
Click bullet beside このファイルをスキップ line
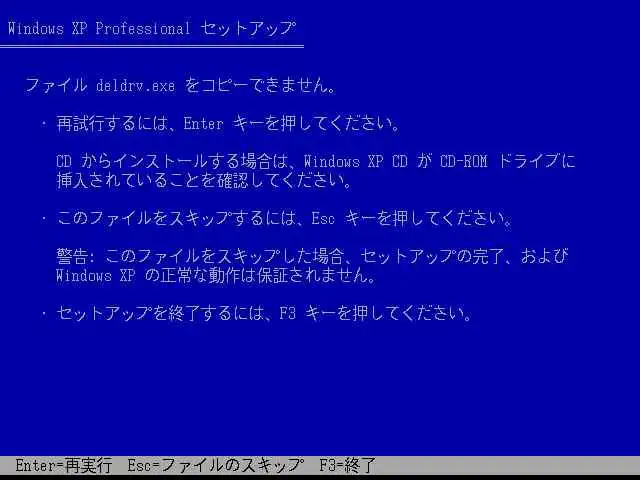click(44, 218)
